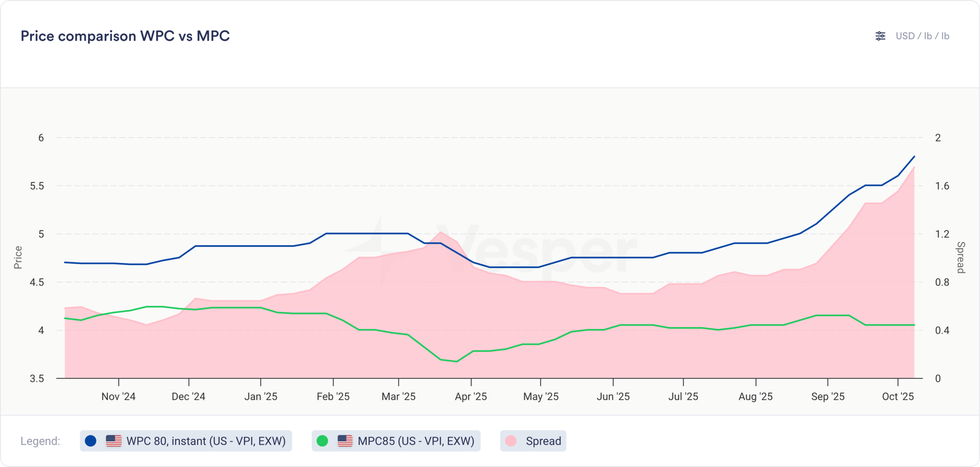This screenshot has width=980, height=467.
Task: Click the pink Spread legend dot
Action: point(511,441)
